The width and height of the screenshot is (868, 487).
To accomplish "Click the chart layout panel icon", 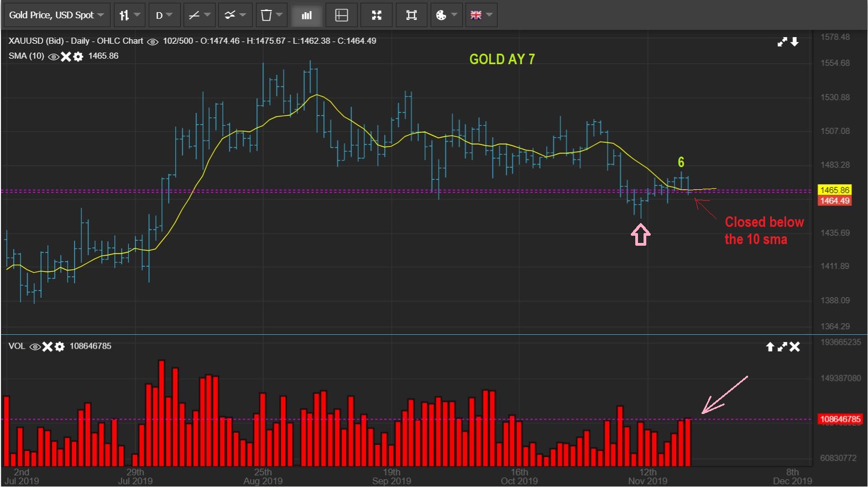I will pyautogui.click(x=342, y=15).
